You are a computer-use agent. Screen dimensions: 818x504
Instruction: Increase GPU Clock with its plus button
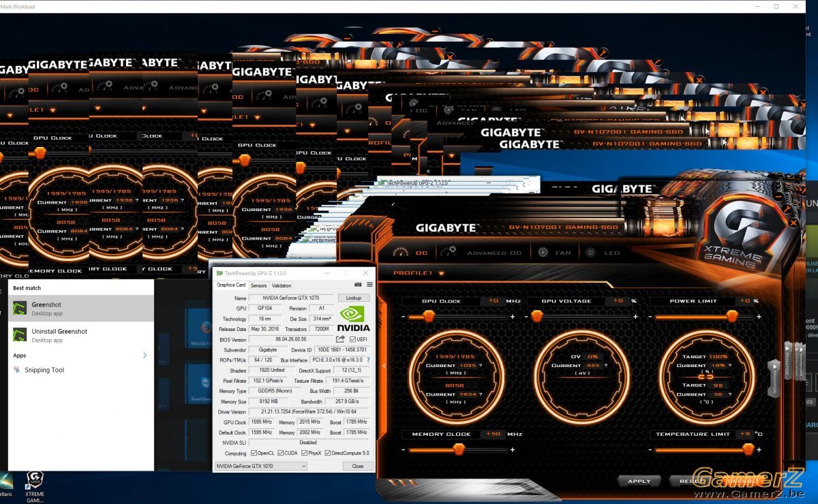coord(513,317)
